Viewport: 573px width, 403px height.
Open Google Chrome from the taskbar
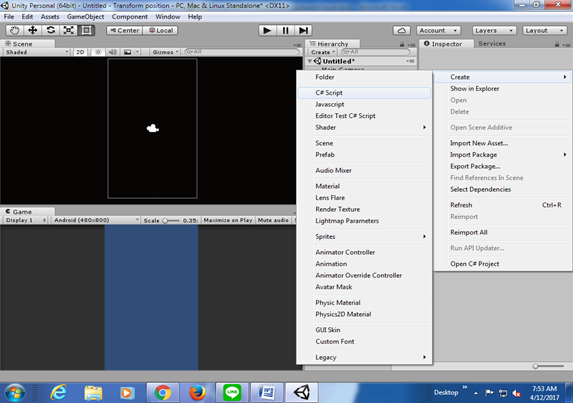pyautogui.click(x=162, y=393)
